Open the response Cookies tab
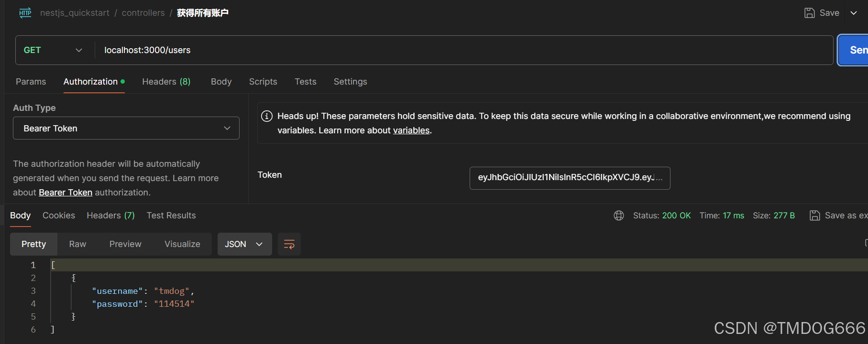The image size is (868, 344). pos(59,215)
